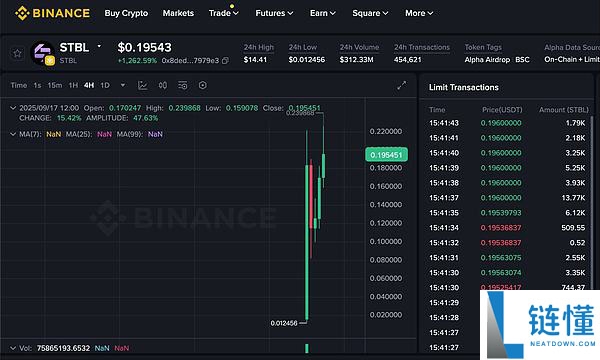Open the More dropdown menu
The image size is (600, 360).
click(419, 13)
